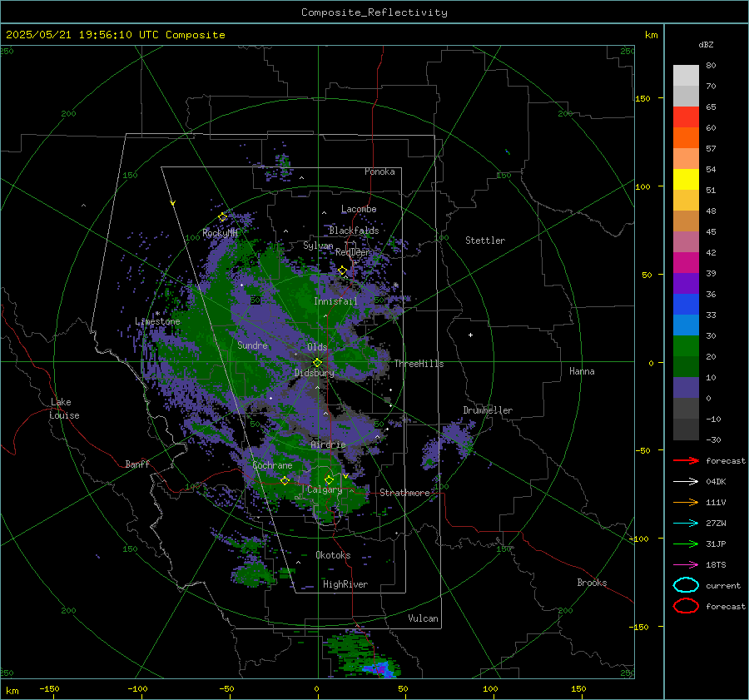Click the ThreeHills city label
Screen dimensions: 749x700
pos(419,364)
